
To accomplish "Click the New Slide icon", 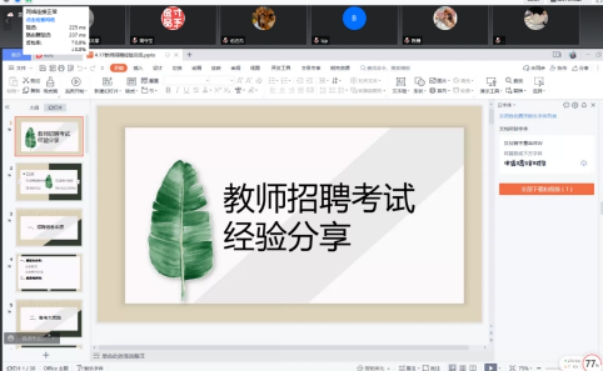I will tap(107, 82).
